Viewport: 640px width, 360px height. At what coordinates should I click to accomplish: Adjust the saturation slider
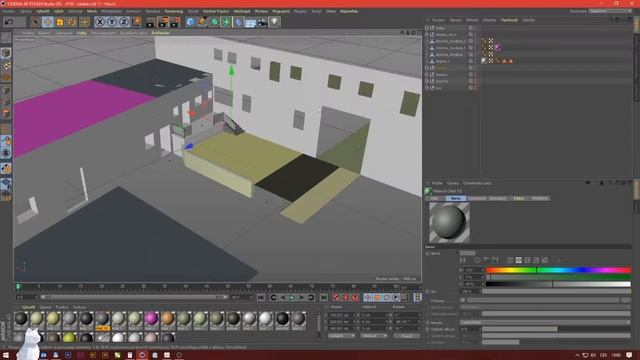[x=558, y=277]
